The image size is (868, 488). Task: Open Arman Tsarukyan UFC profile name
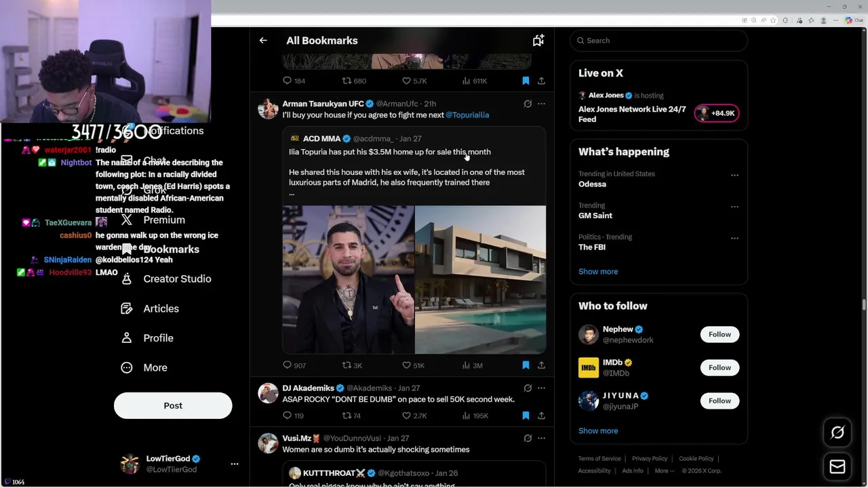click(323, 104)
